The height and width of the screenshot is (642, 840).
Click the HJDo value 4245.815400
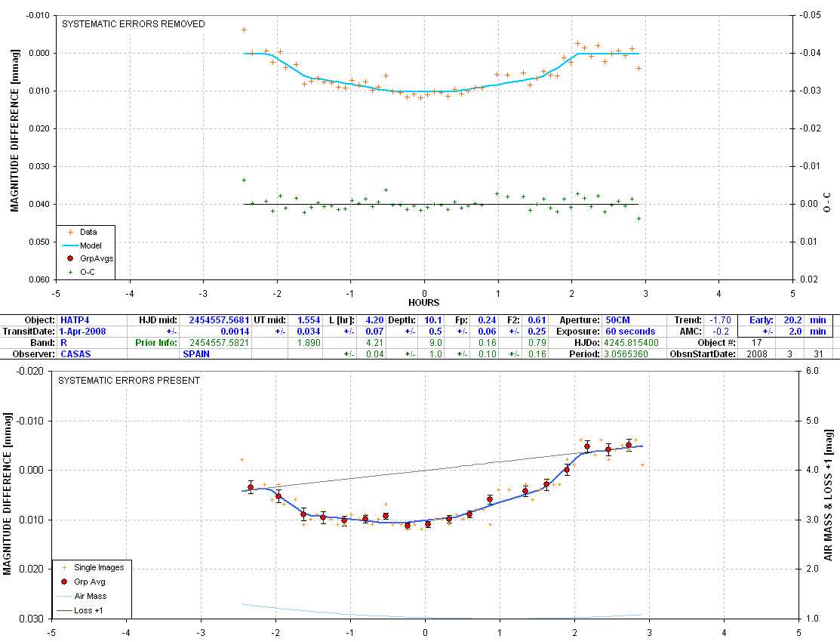coord(632,343)
